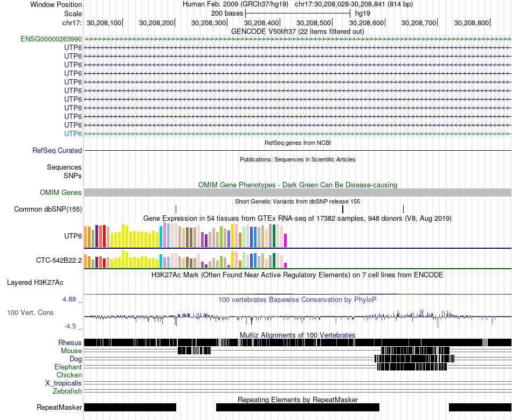512x420 pixels.
Task: Click the Elephant alignment block
Action: [412, 367]
